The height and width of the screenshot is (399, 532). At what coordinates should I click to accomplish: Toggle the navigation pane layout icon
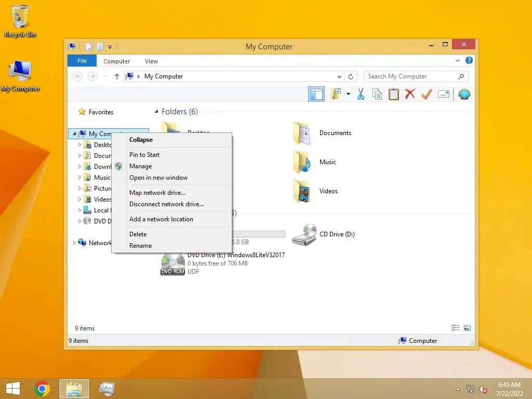coord(316,94)
